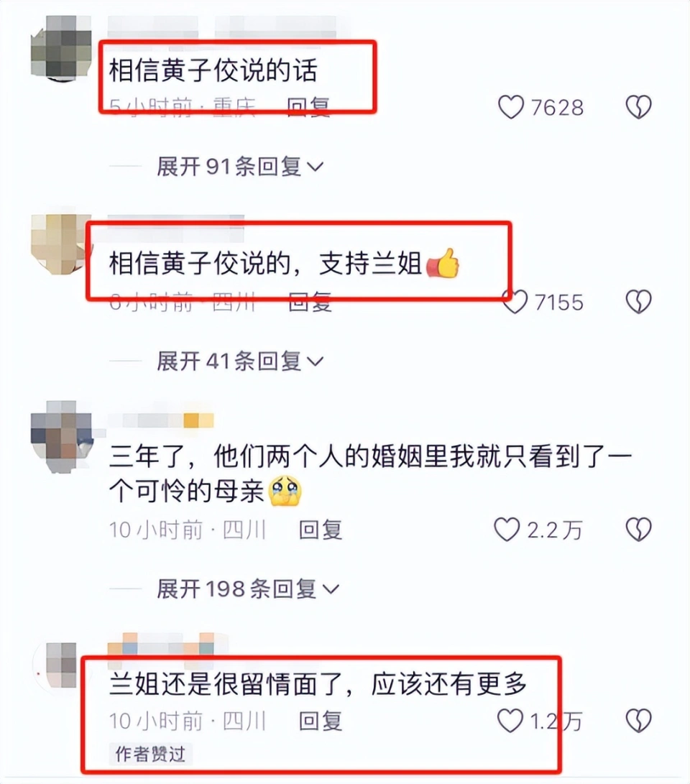Open third commenter's profile avatar
The width and height of the screenshot is (690, 784).
pyautogui.click(x=62, y=436)
